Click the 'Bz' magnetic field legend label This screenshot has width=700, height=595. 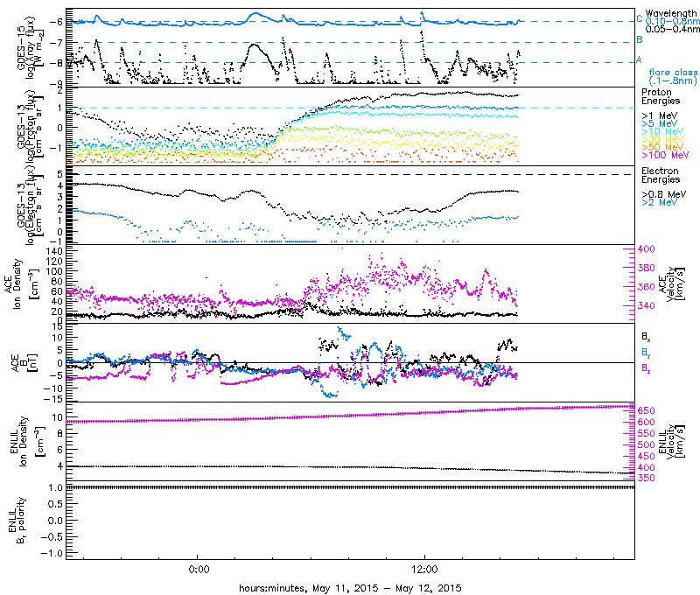pyautogui.click(x=646, y=368)
